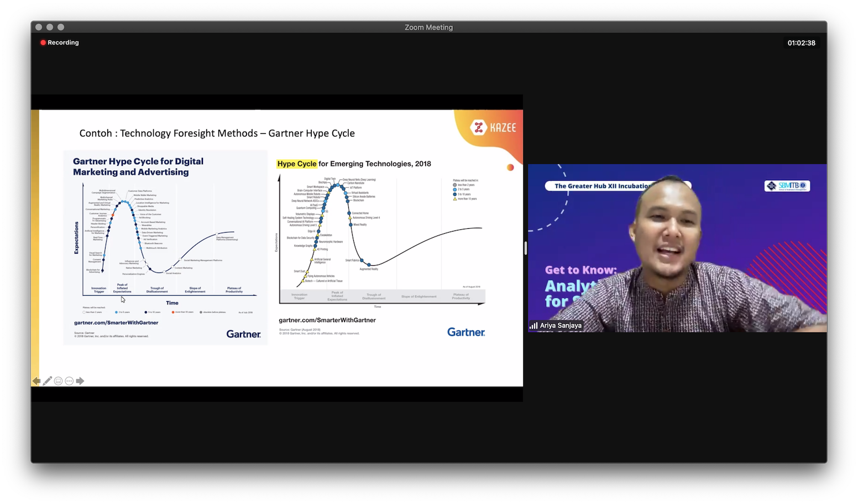Image resolution: width=858 pixels, height=504 pixels.
Task: Toggle the subtitles icon on the slide toolbar
Action: (58, 381)
